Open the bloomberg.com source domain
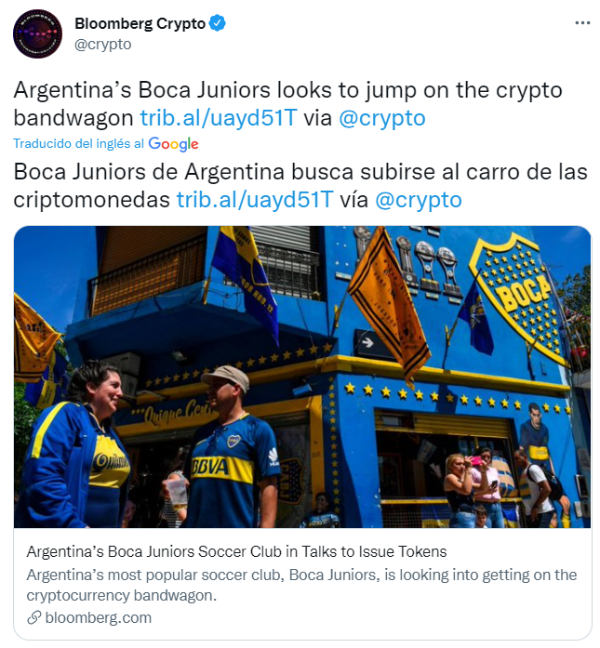600x648 pixels. (98, 618)
